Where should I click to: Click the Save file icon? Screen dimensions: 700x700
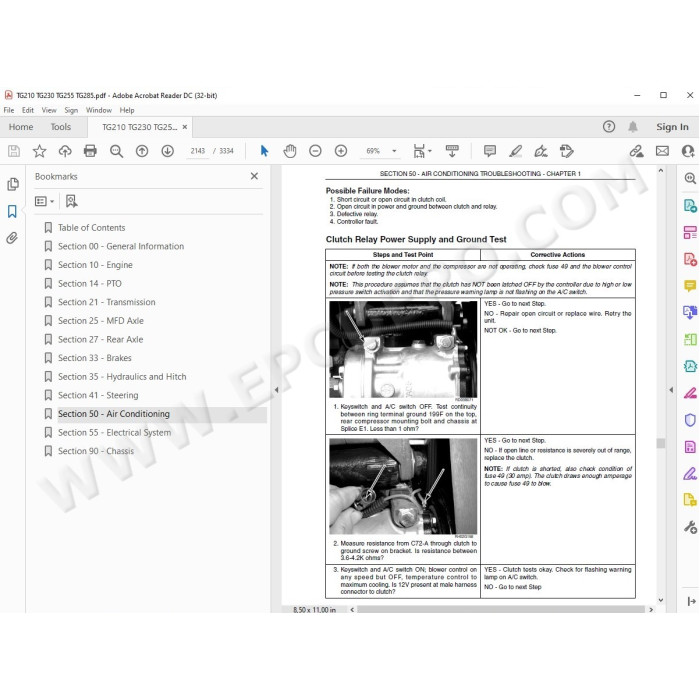(14, 151)
